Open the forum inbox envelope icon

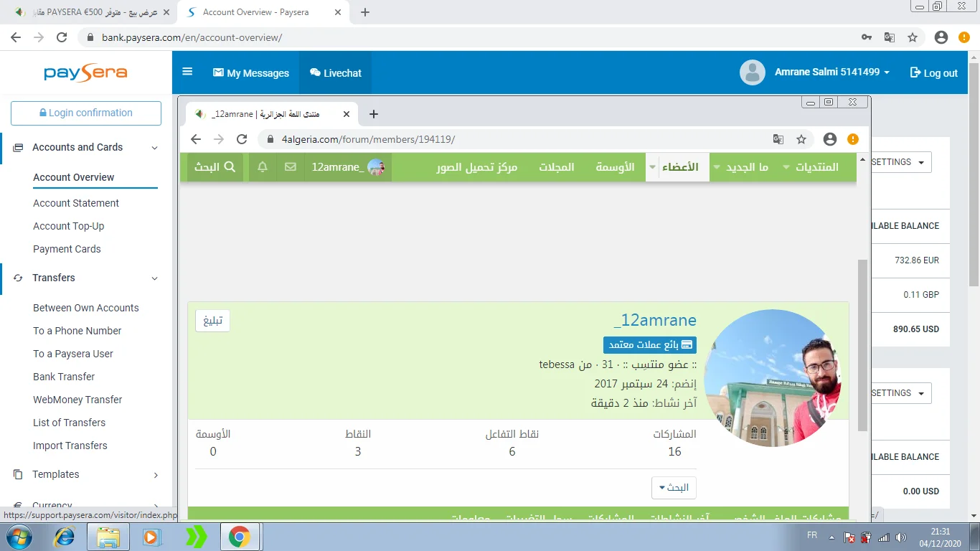click(x=291, y=166)
